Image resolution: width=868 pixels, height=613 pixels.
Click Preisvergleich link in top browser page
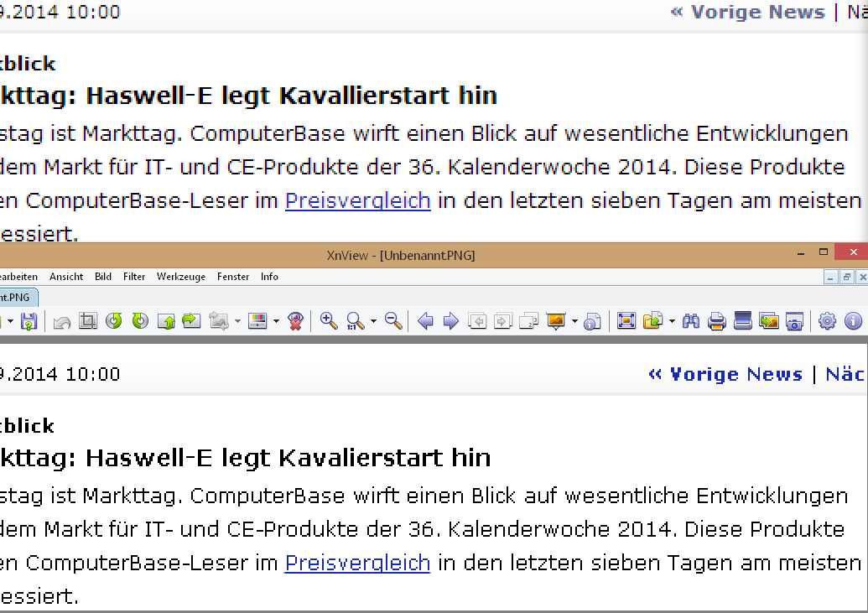pos(358,200)
